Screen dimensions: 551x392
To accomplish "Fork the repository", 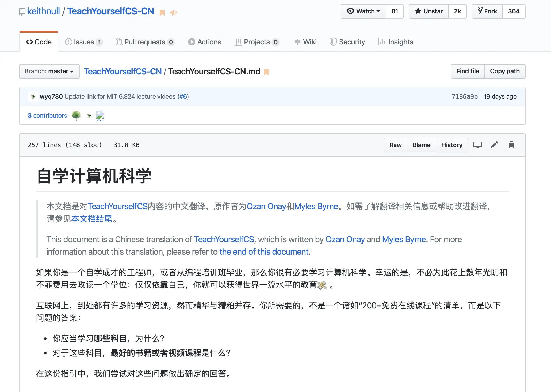I will (487, 11).
